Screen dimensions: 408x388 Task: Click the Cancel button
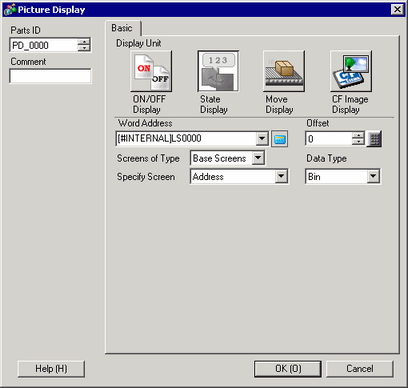click(x=360, y=369)
